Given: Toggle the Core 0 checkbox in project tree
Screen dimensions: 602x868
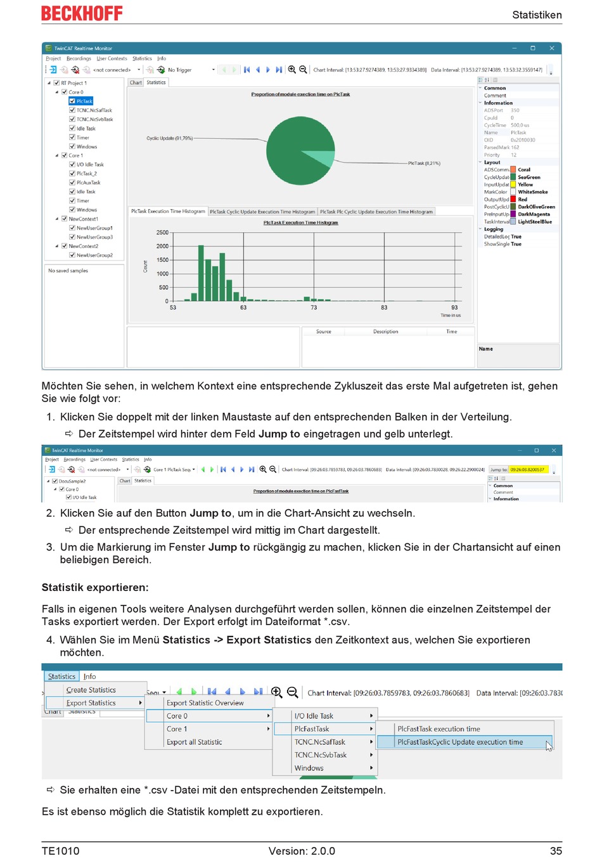Looking at the screenshot, I should 64,92.
